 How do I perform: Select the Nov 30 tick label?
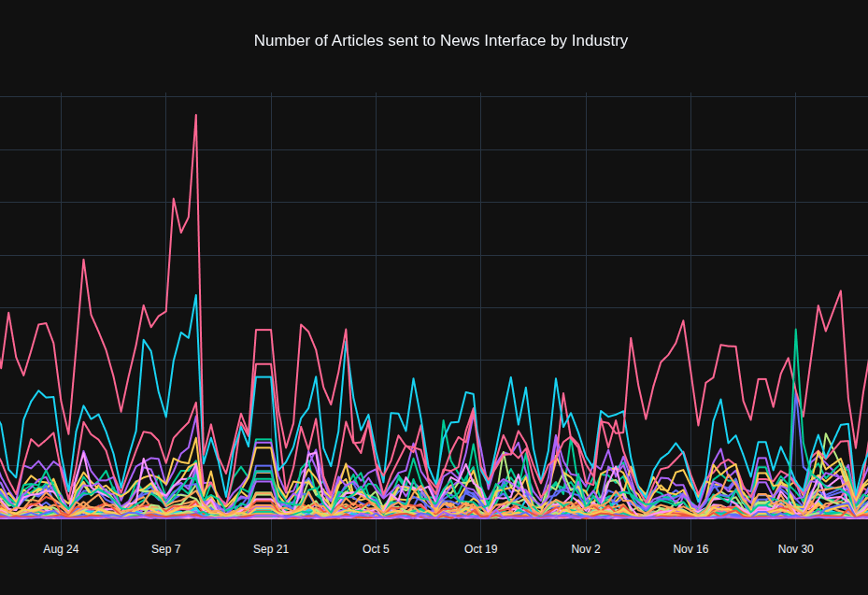click(795, 549)
